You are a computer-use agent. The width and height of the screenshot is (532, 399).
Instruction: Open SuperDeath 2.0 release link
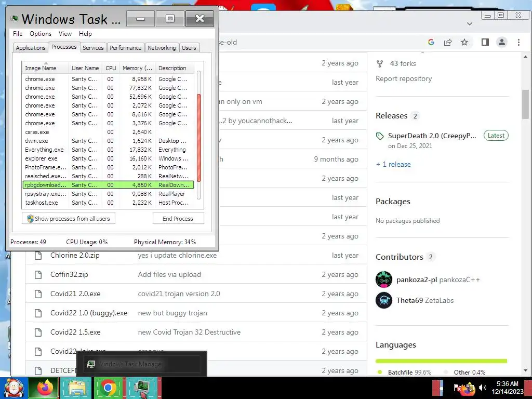[x=432, y=136]
